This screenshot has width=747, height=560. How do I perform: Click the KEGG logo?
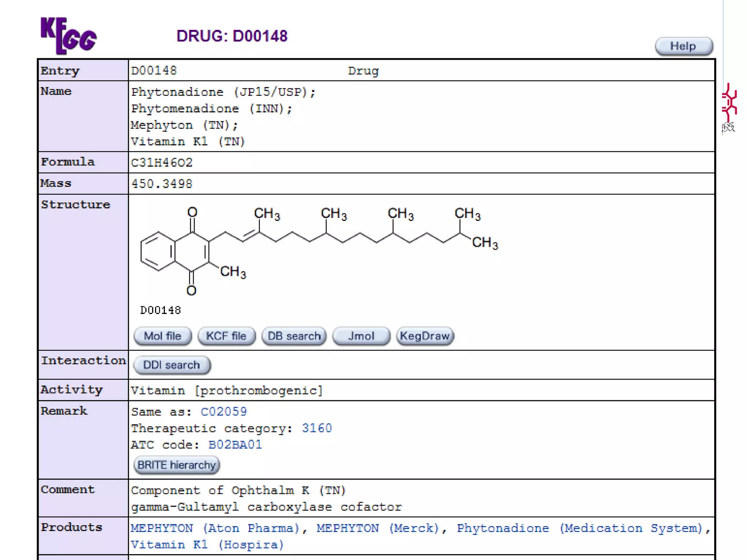coord(68,36)
